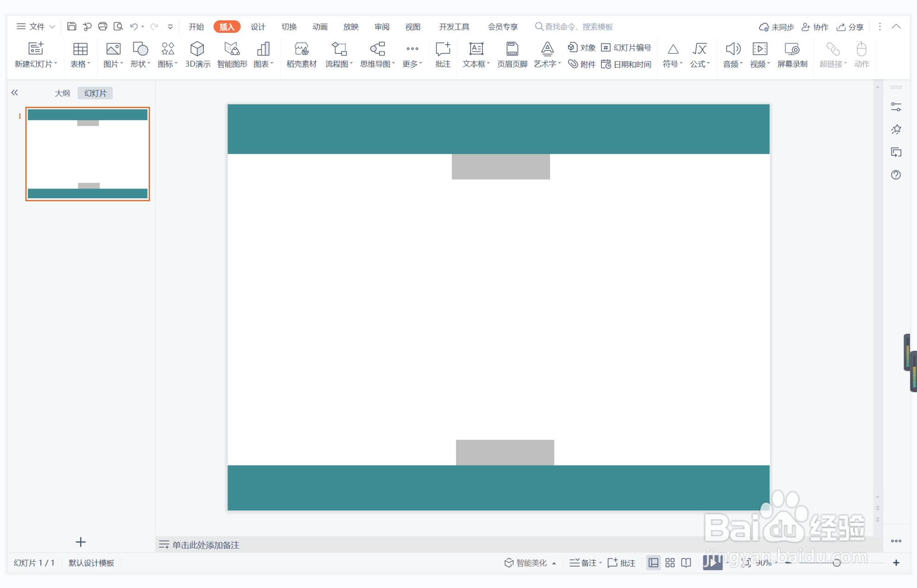Click the Picture insert icon
This screenshot has width=917, height=588.
pyautogui.click(x=113, y=49)
